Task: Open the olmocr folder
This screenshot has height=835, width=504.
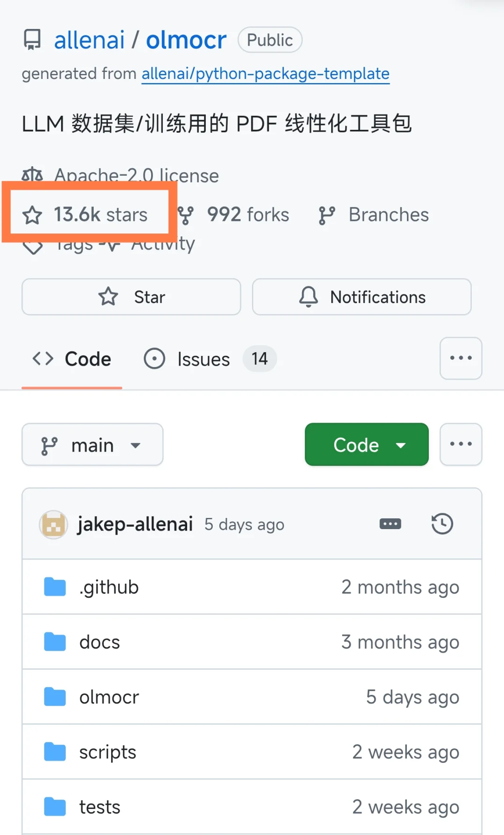Action: [109, 697]
